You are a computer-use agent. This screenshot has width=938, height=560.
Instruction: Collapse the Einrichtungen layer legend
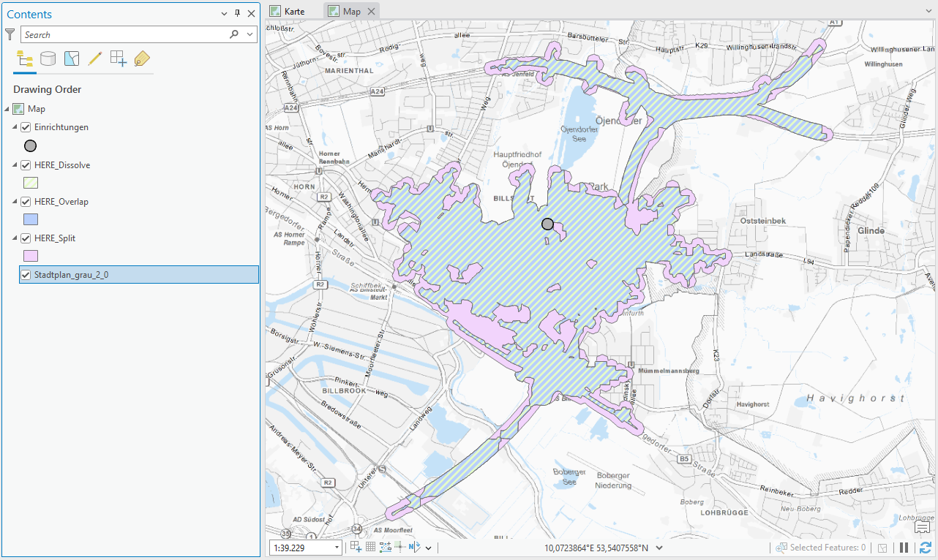click(15, 127)
